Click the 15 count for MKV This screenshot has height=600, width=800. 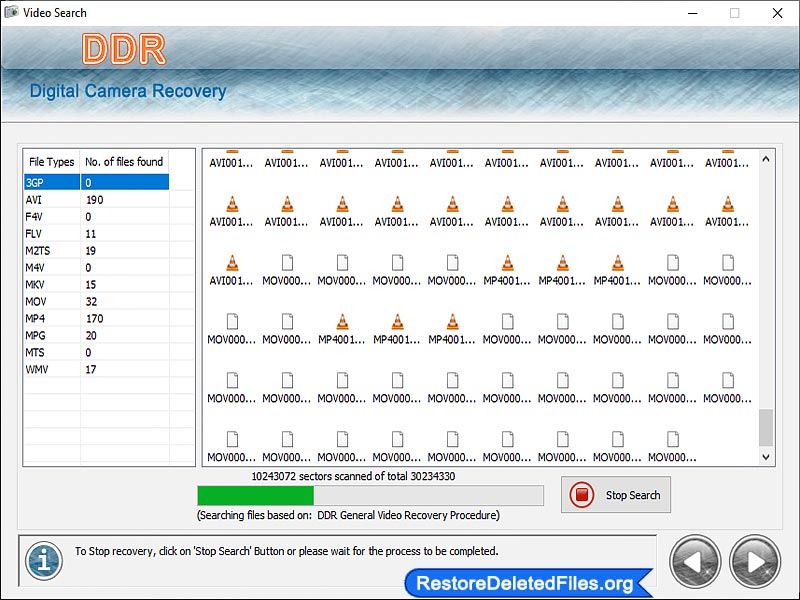91,285
